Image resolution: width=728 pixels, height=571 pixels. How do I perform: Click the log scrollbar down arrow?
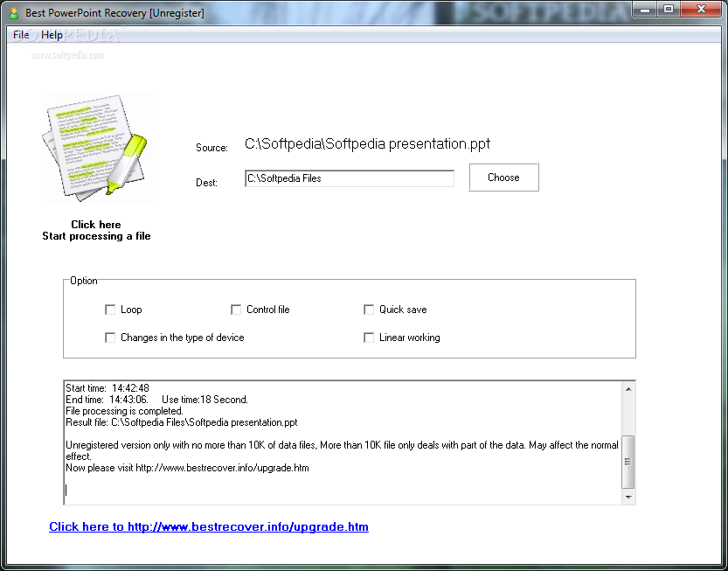click(628, 498)
